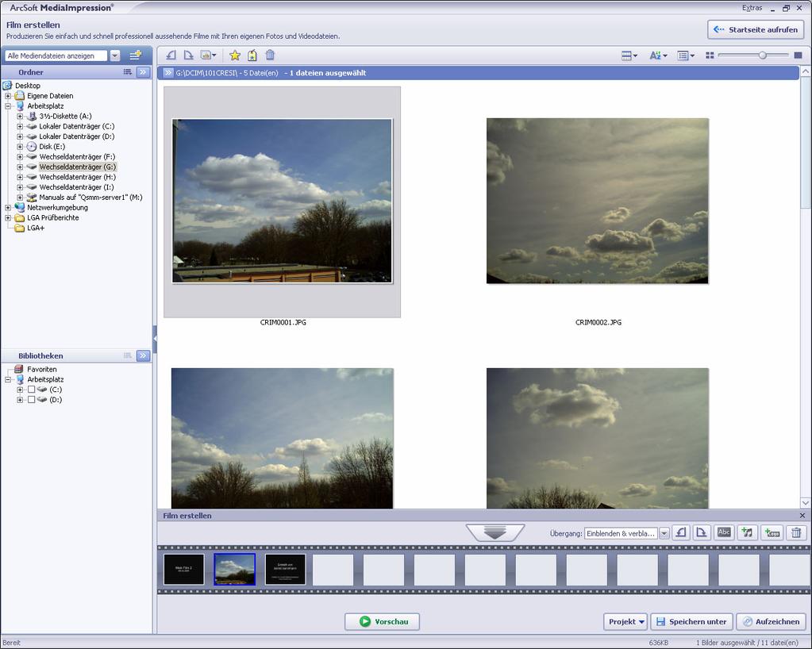Select the 'LGA Prüfberichte' folder

(53, 218)
